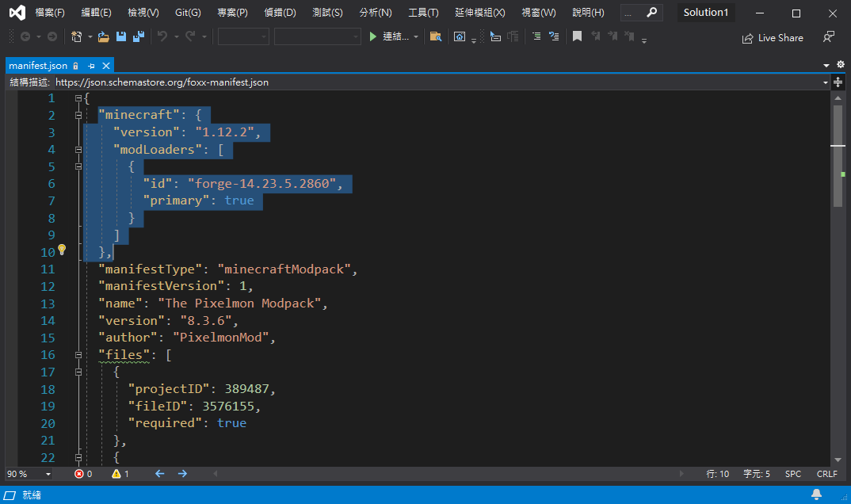The height and width of the screenshot is (504, 851).
Task: Click the lightbulb quick actions icon
Action: tap(62, 250)
